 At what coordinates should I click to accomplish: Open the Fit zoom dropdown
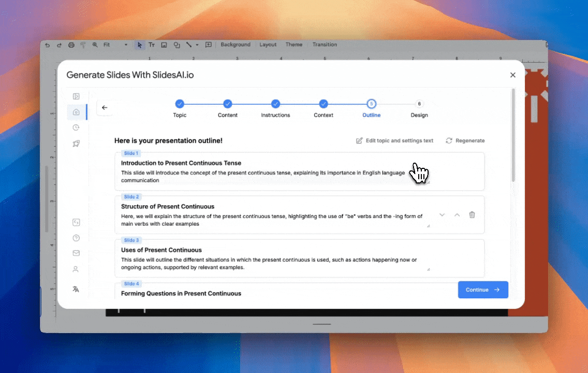[x=115, y=45]
